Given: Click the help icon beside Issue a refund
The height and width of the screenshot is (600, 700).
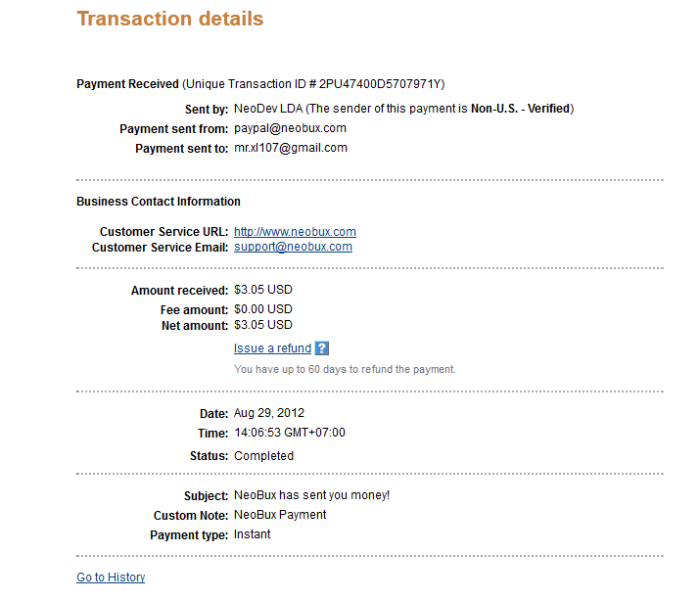Looking at the screenshot, I should pyautogui.click(x=322, y=348).
